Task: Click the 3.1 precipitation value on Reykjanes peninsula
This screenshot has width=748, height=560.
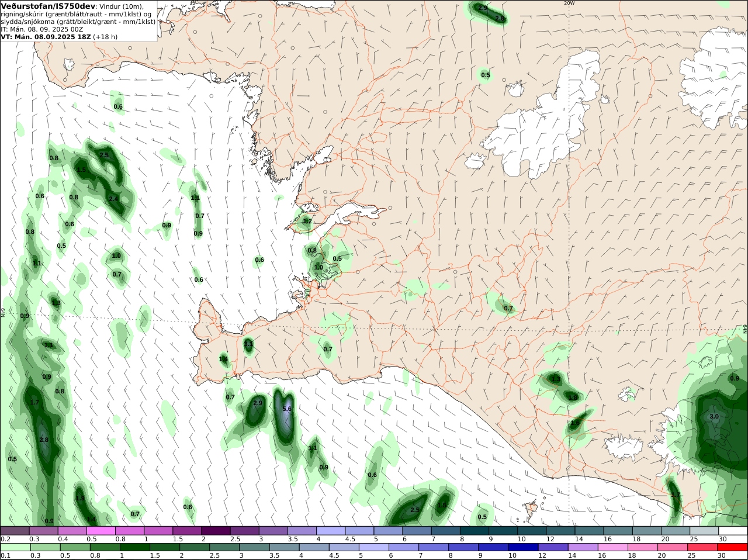Action: pos(248,344)
